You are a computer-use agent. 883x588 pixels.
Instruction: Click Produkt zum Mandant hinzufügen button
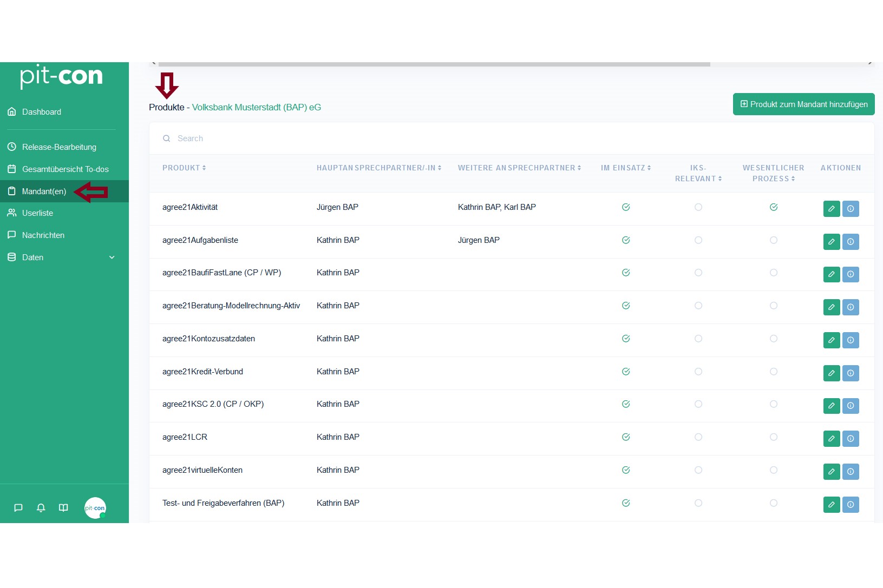[x=804, y=104]
